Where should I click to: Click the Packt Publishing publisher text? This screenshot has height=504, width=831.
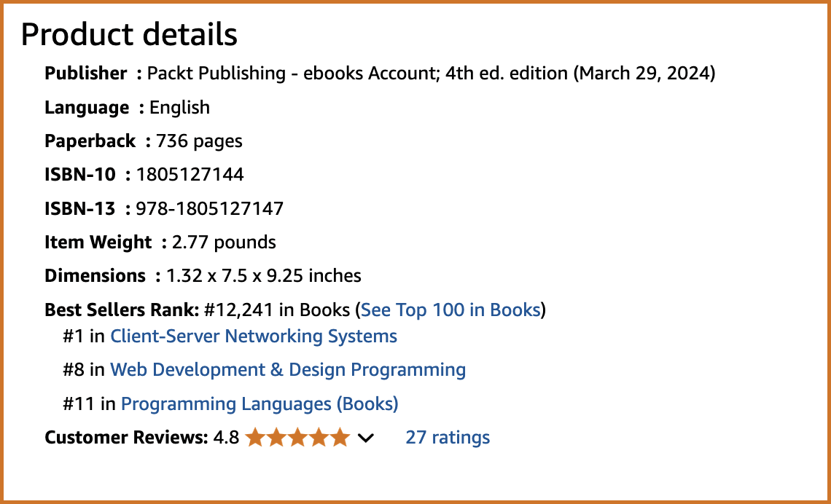[216, 74]
